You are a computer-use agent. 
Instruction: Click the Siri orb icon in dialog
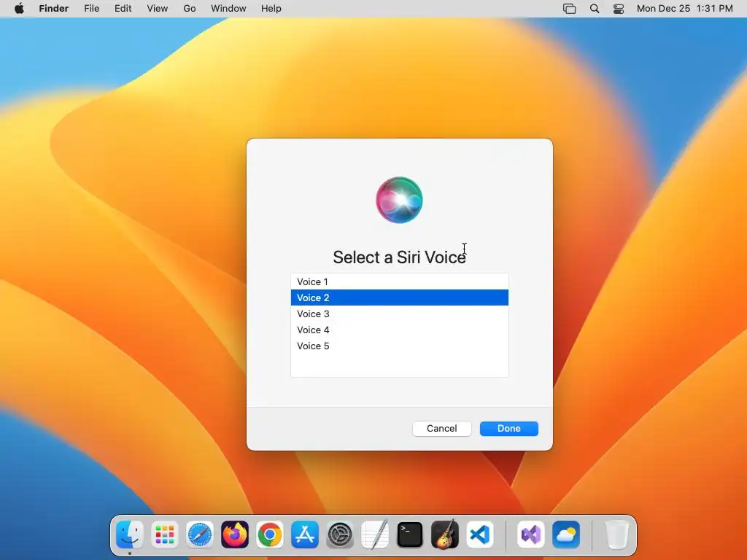[x=399, y=200]
